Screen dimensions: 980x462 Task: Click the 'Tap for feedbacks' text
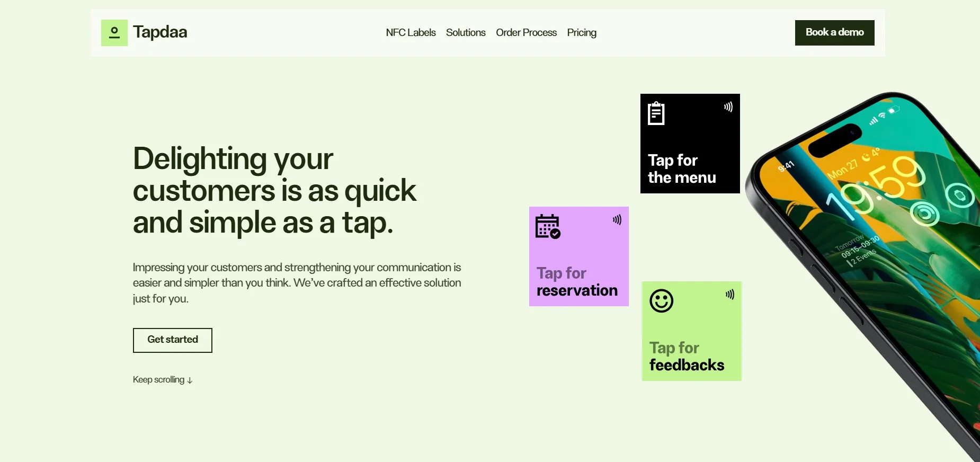click(x=687, y=357)
